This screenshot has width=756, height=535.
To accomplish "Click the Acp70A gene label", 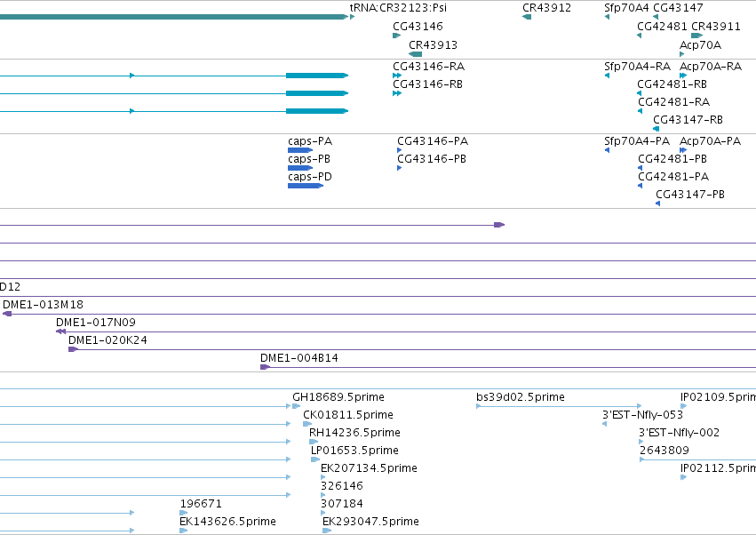I will (x=700, y=44).
